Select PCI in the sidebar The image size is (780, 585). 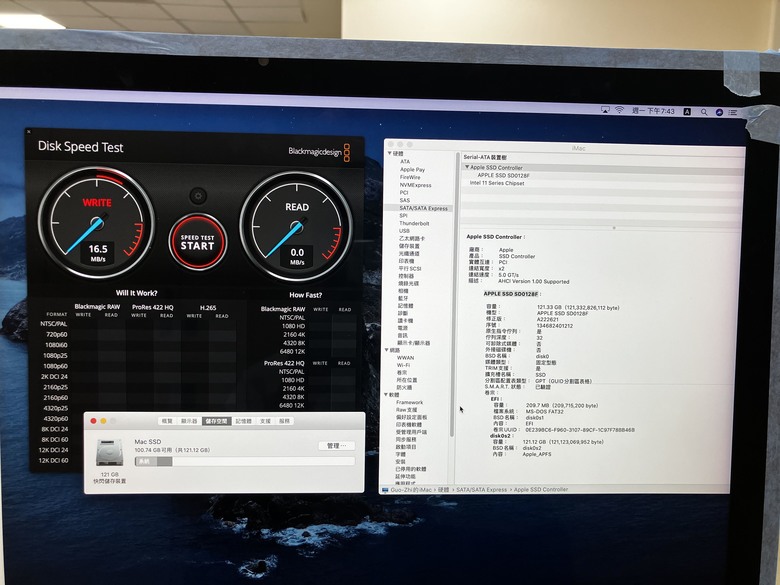click(404, 193)
